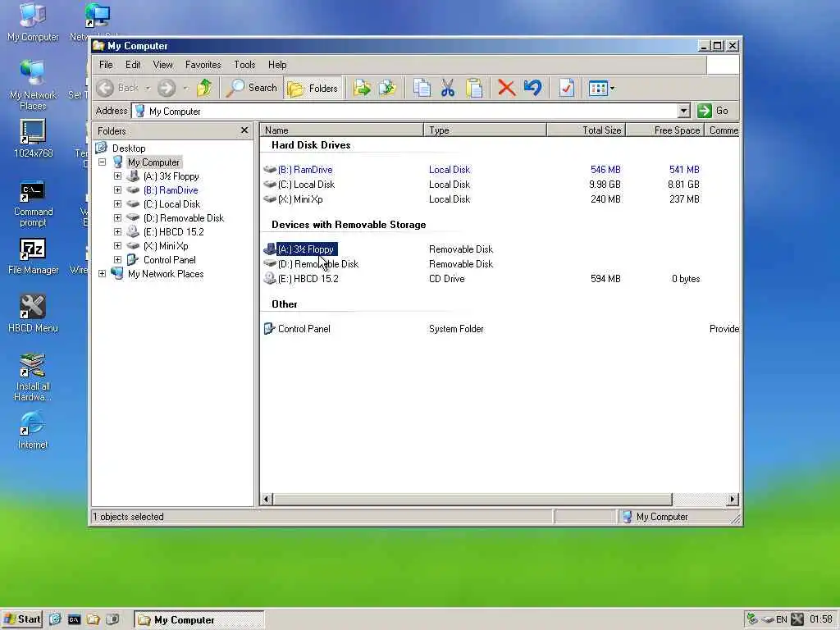Select (B:) RamDrive in file list
The height and width of the screenshot is (630, 840).
(x=305, y=170)
